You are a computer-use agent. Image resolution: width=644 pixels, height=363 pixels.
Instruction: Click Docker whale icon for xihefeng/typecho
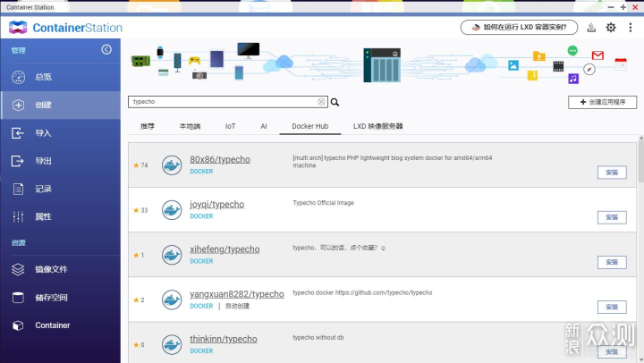coord(172,255)
